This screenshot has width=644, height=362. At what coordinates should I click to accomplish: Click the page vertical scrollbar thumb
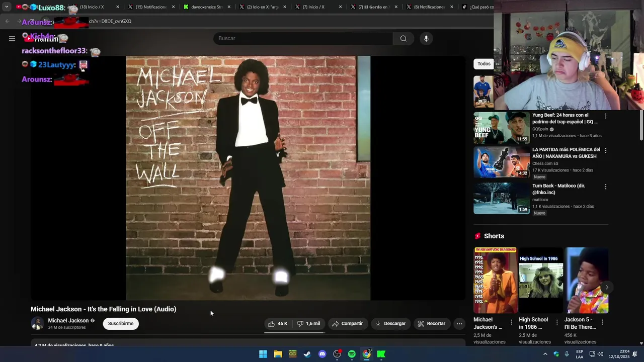click(x=641, y=125)
